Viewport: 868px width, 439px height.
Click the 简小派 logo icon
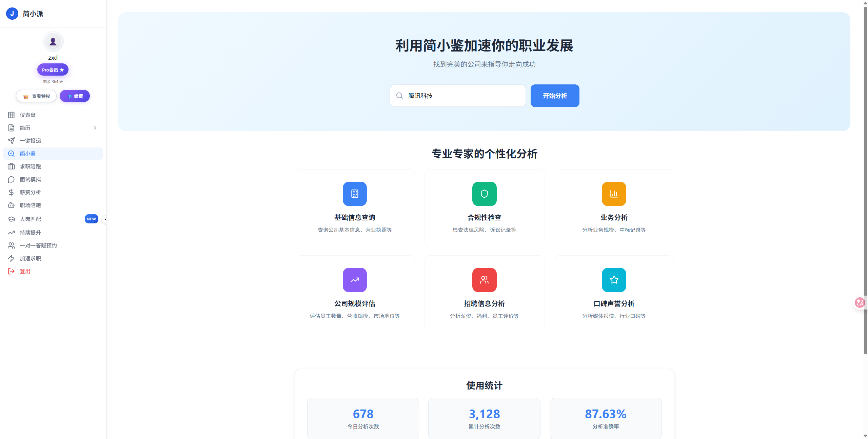click(12, 14)
